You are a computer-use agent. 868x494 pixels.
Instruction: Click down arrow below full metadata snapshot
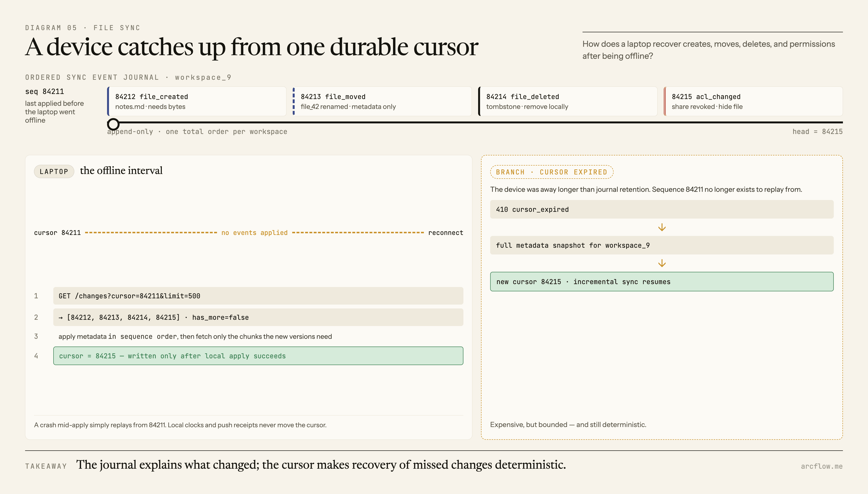tap(662, 263)
